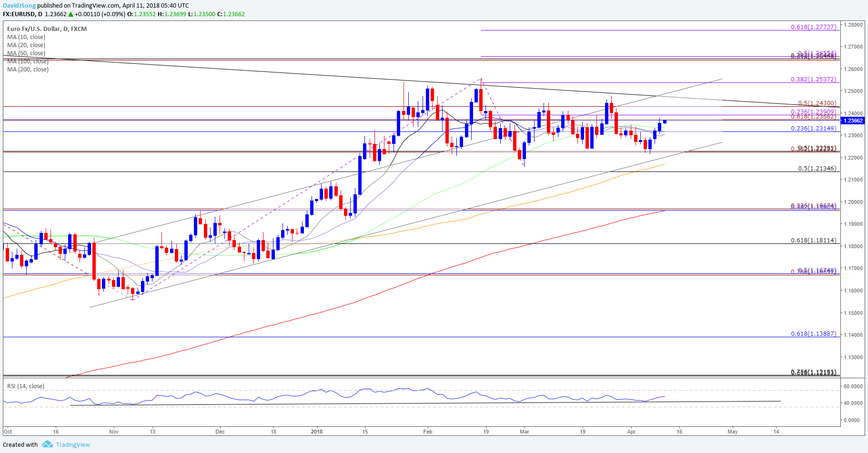Open the TradingView link beside Created with

pos(73,444)
